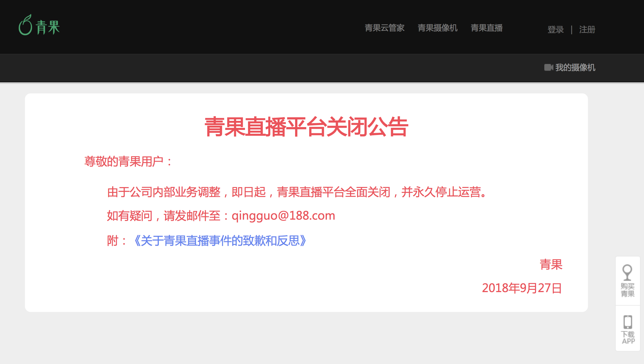Click the date 2018年9月27日
The image size is (644, 364).
522,288
